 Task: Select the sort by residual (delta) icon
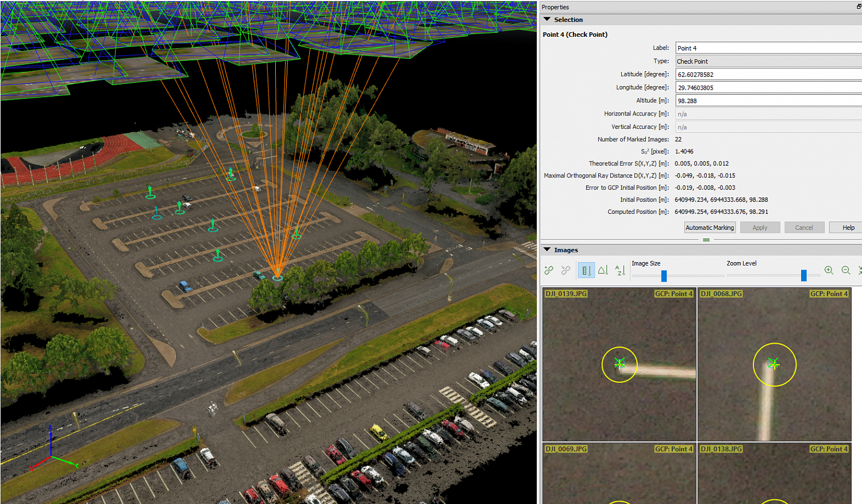point(603,270)
